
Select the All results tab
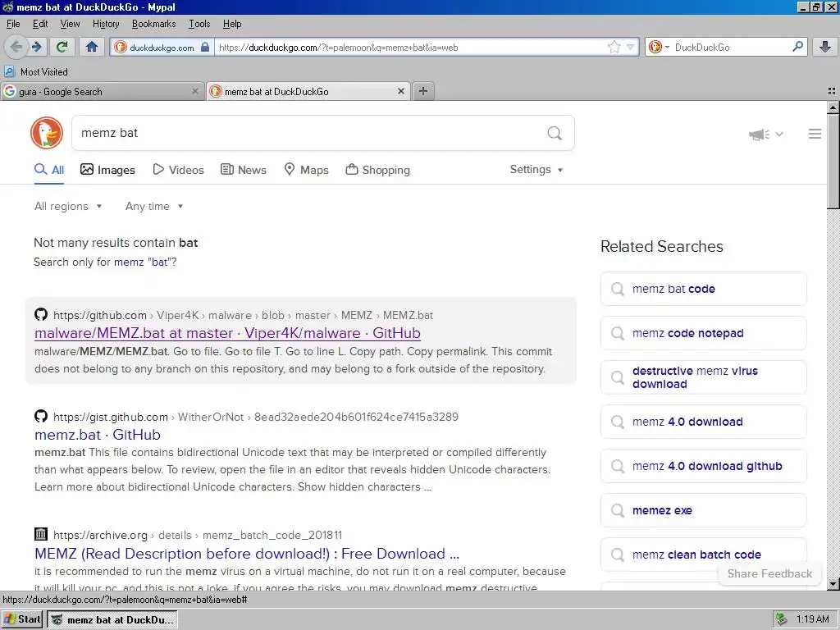point(49,170)
